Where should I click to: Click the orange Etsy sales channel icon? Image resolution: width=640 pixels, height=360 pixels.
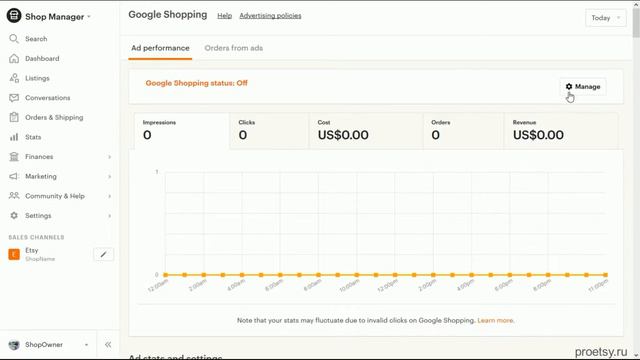14,254
